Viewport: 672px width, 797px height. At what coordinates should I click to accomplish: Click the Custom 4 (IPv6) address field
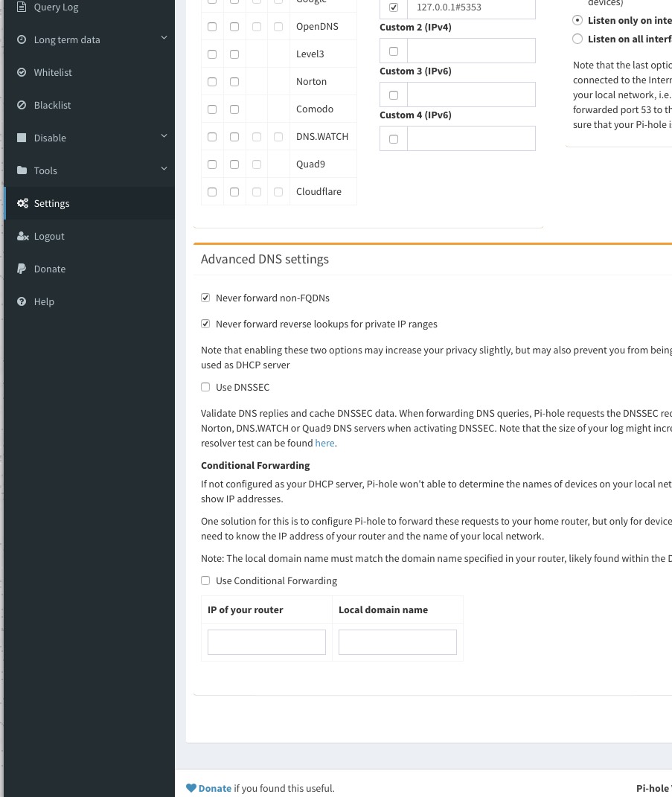tap(471, 138)
